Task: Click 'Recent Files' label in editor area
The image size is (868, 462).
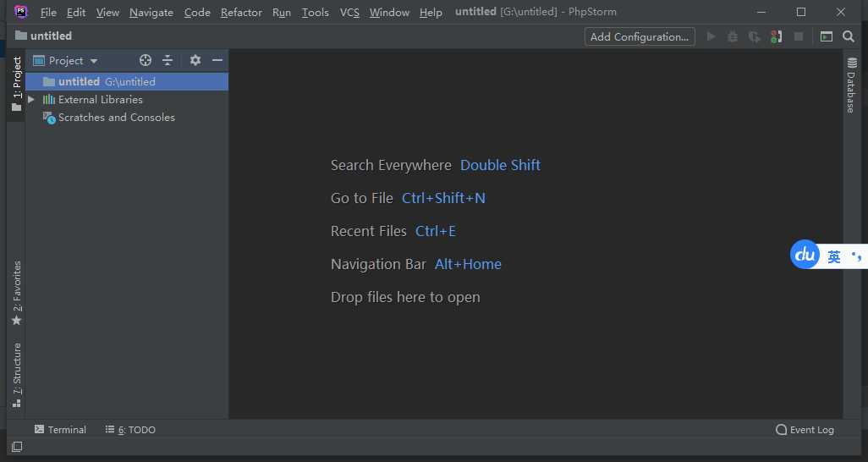Action: point(368,231)
